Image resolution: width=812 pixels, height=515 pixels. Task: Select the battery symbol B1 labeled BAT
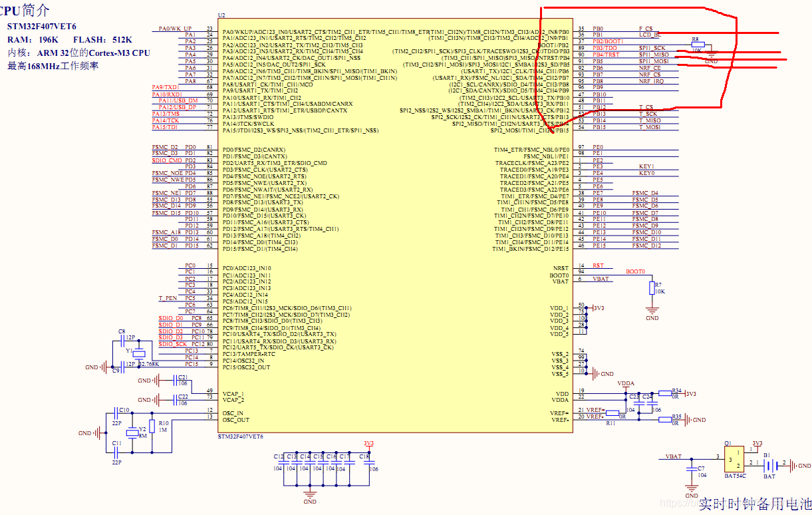pyautogui.click(x=770, y=466)
